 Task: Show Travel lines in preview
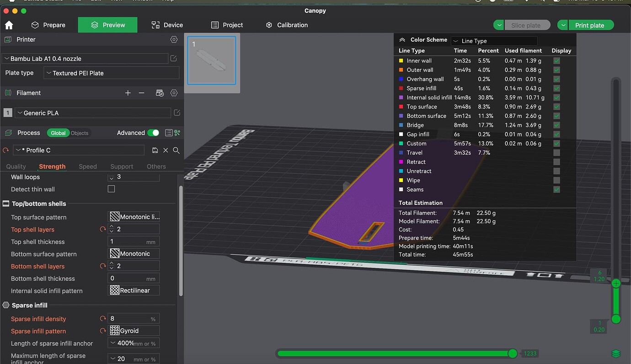click(556, 153)
